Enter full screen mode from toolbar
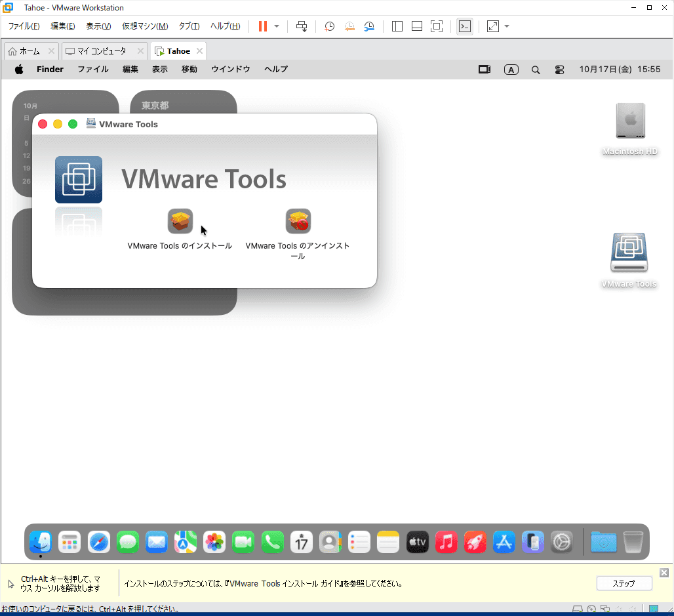The height and width of the screenshot is (616, 674). point(437,26)
